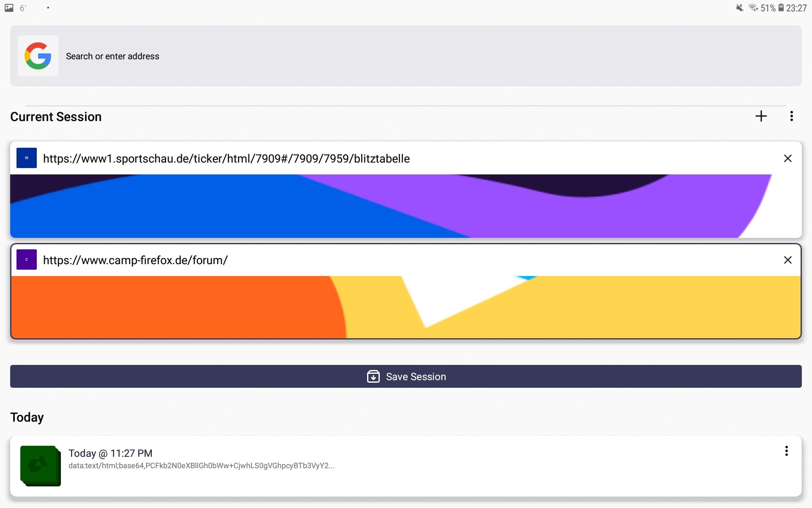
Task: Open the Today @ 11:27 PM session
Action: pyautogui.click(x=110, y=453)
